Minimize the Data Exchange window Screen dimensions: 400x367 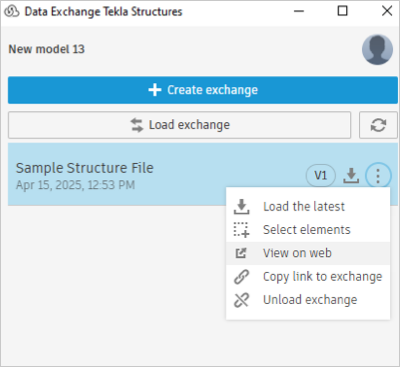tap(299, 11)
